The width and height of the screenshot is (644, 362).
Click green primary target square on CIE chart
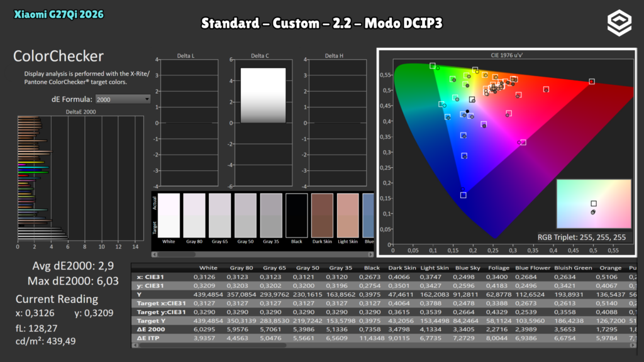(433, 65)
